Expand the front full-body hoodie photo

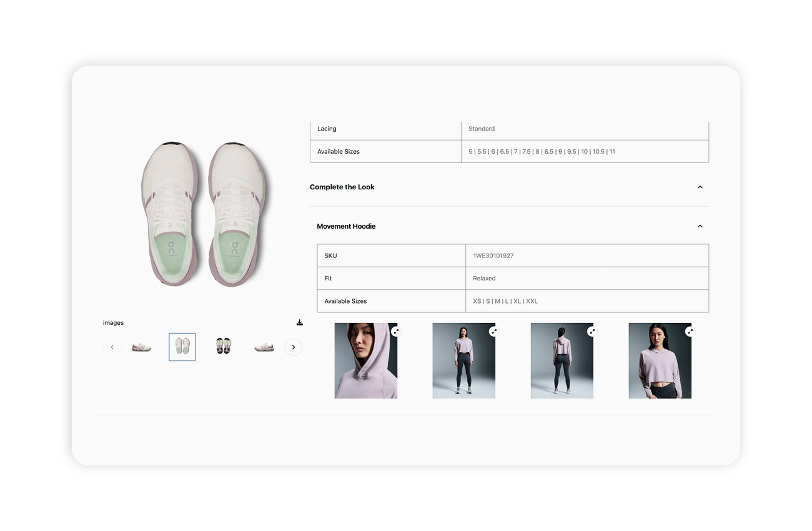[x=493, y=331]
